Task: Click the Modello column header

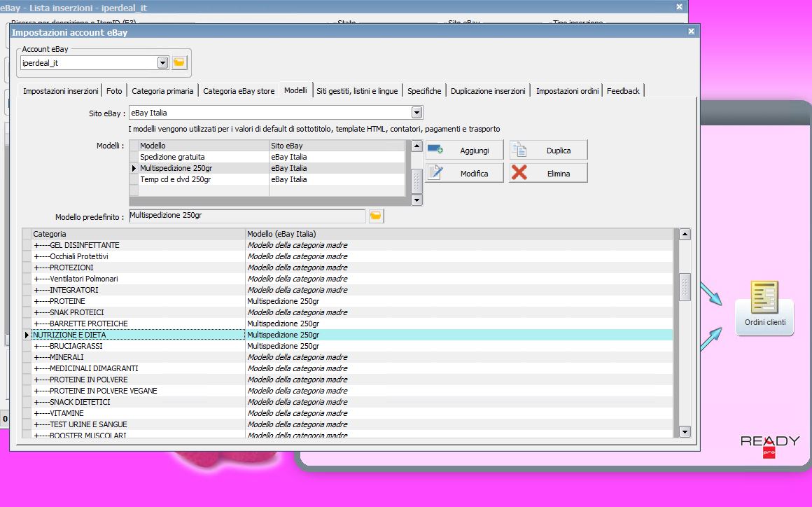Action: (x=204, y=146)
